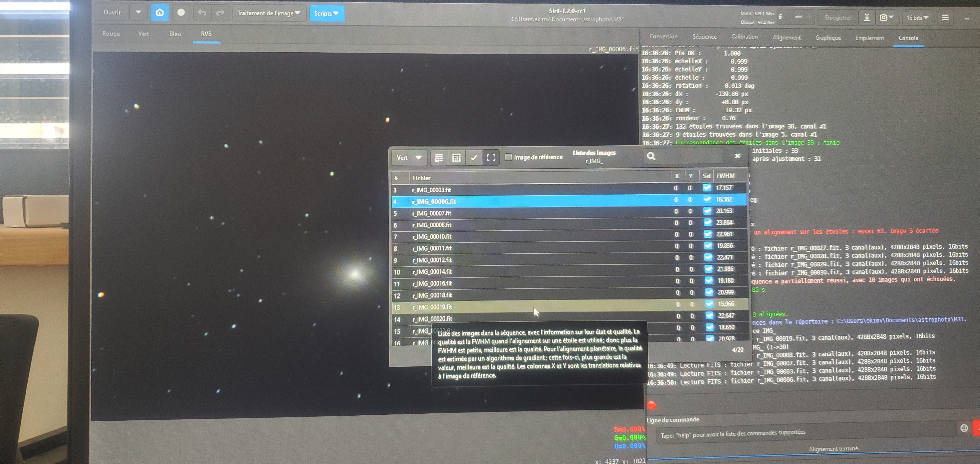Select the Rouge channel tab

[x=111, y=34]
